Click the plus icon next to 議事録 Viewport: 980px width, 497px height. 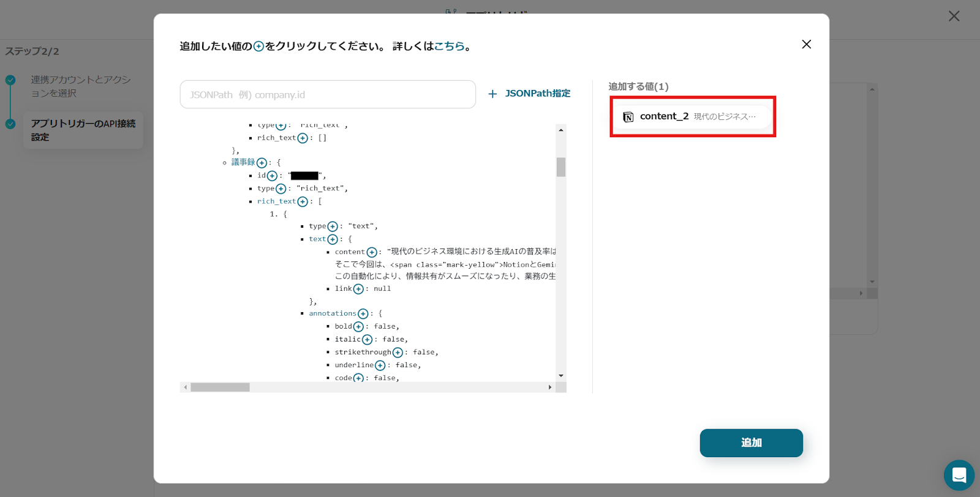click(x=262, y=163)
